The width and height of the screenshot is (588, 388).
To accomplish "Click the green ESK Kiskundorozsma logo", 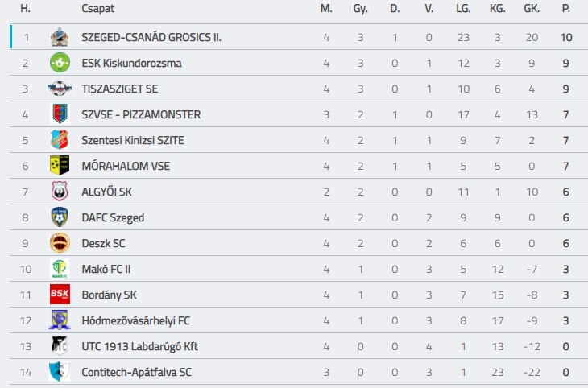I will point(60,63).
